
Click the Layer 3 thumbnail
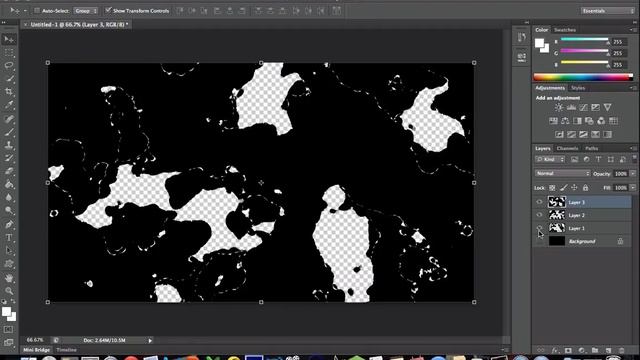[557, 202]
